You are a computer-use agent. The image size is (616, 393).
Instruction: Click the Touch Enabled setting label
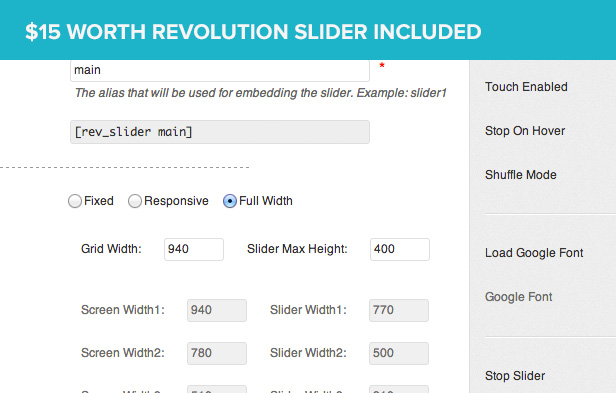(526, 87)
